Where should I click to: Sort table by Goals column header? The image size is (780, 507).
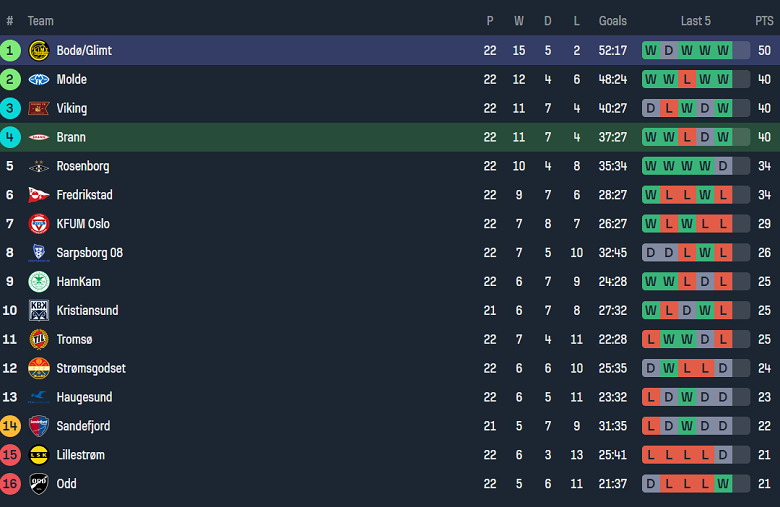[612, 21]
